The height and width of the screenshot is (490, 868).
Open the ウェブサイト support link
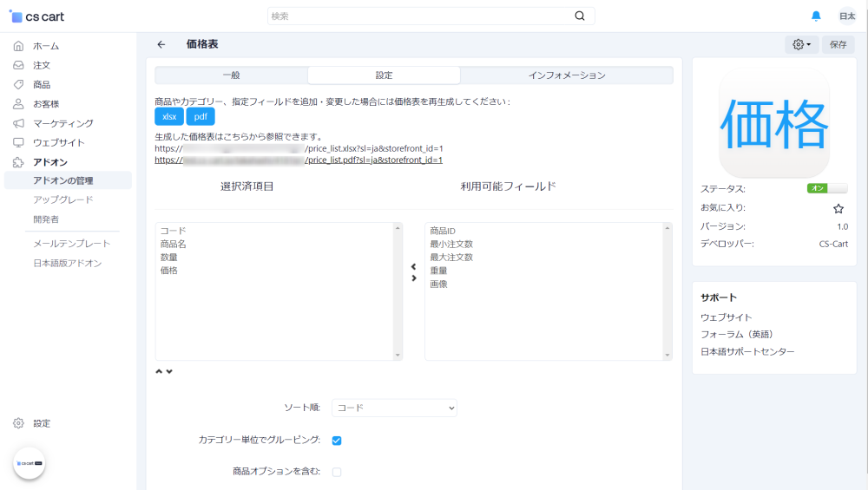tap(727, 317)
